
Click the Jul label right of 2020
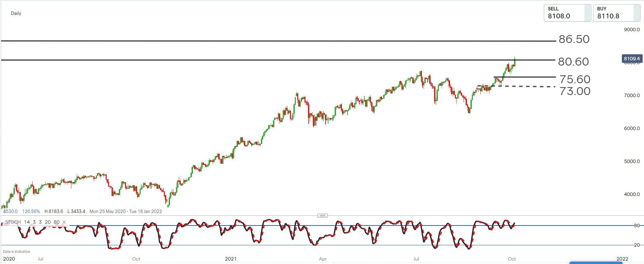tap(41, 259)
